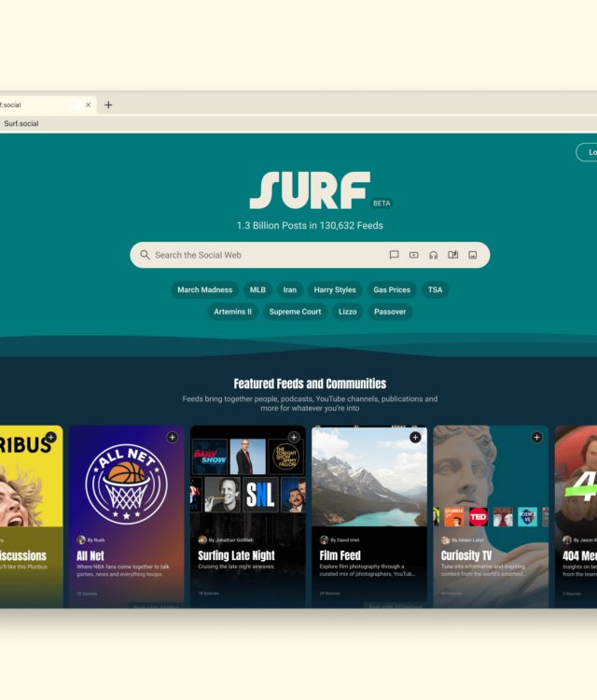The height and width of the screenshot is (700, 597).
Task: Open the All Net feed title
Action: click(90, 556)
